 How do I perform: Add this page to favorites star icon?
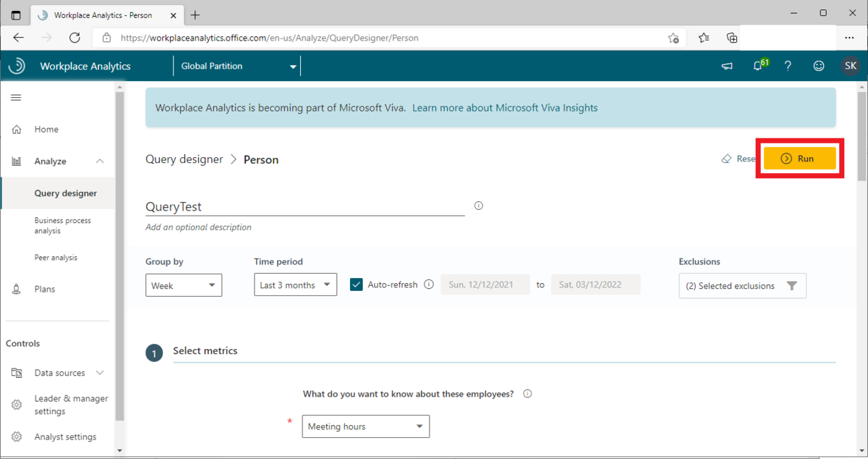click(x=673, y=38)
